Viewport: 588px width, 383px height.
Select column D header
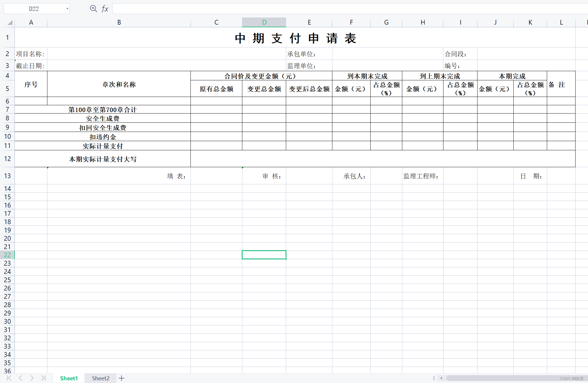pyautogui.click(x=264, y=22)
